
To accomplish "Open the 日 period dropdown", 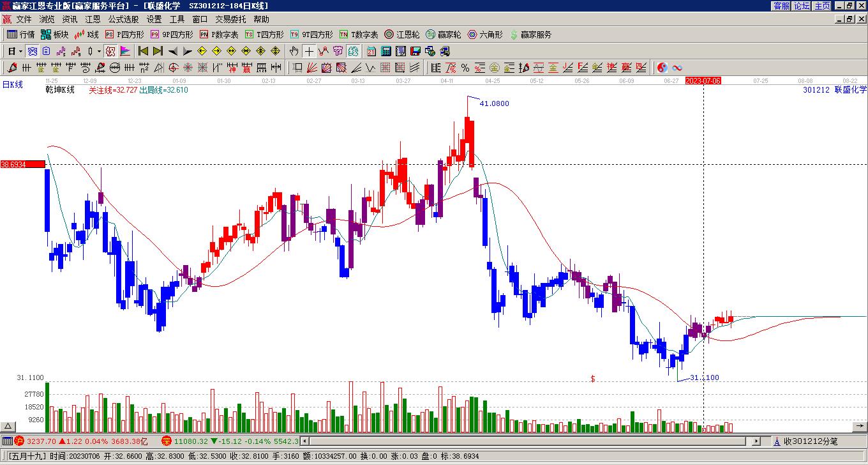I will (x=15, y=51).
